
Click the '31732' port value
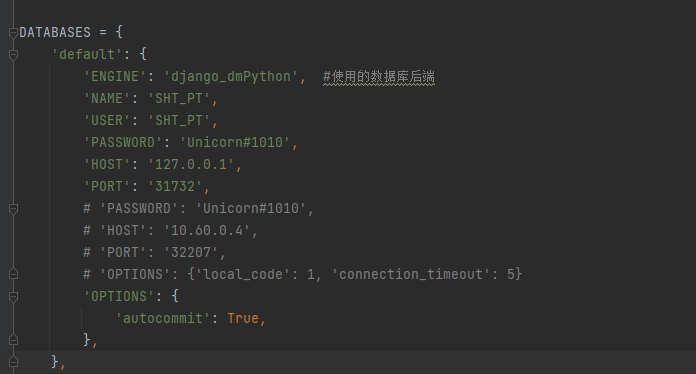click(x=175, y=186)
